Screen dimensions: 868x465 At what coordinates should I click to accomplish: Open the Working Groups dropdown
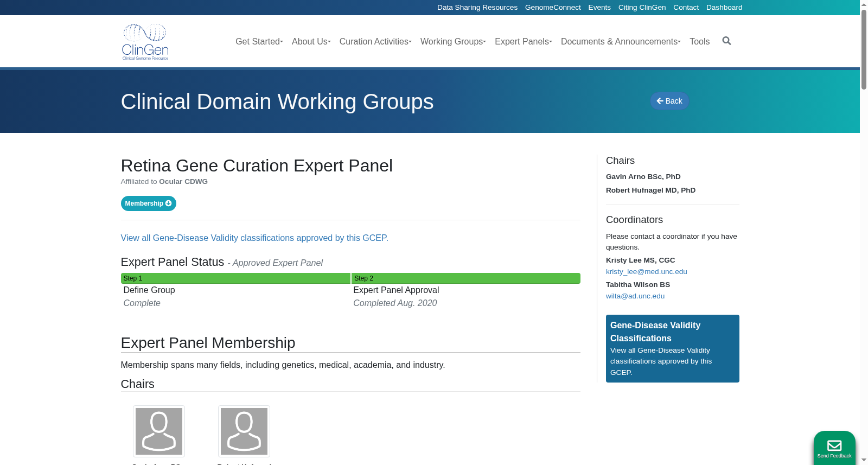tap(453, 42)
